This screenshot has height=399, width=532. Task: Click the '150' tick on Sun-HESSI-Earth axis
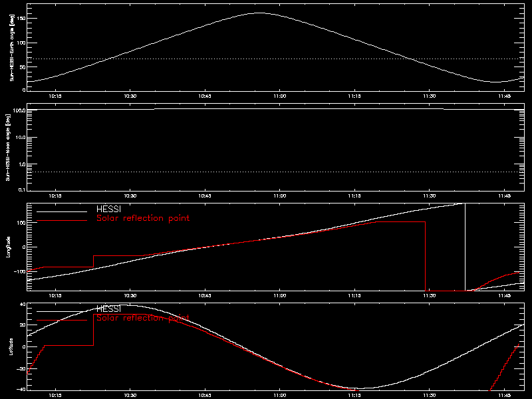point(21,19)
